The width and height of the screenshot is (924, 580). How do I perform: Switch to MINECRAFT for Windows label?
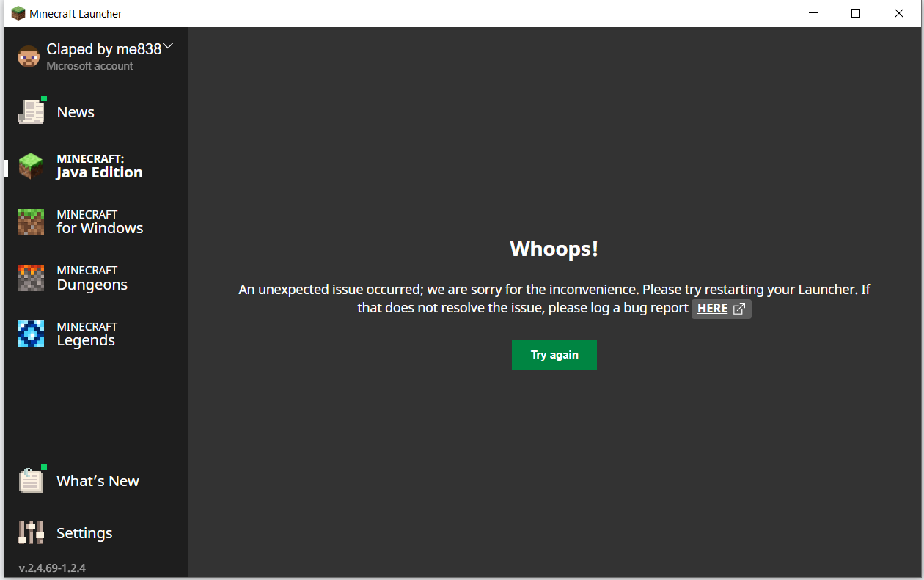100,222
